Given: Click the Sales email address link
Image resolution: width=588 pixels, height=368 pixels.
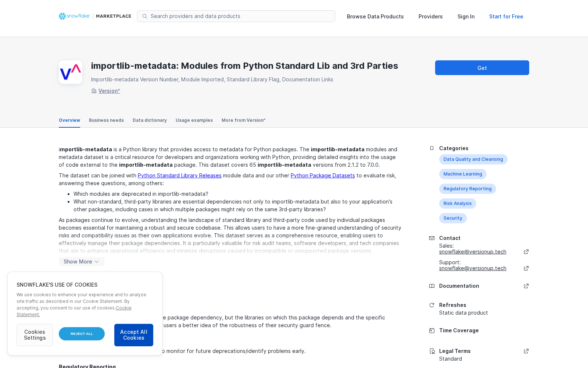Looking at the screenshot, I should tap(473, 252).
